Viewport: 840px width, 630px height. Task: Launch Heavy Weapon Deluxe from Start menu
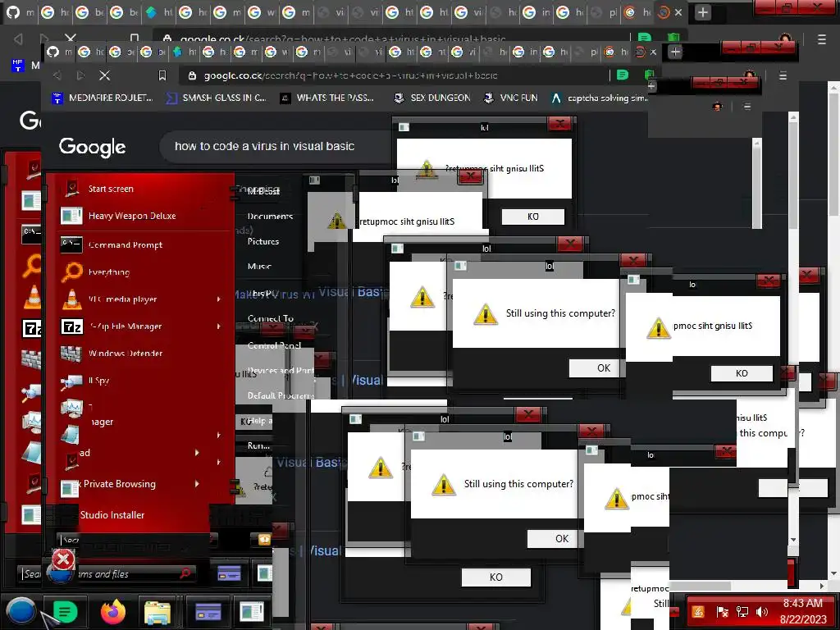[x=140, y=216]
